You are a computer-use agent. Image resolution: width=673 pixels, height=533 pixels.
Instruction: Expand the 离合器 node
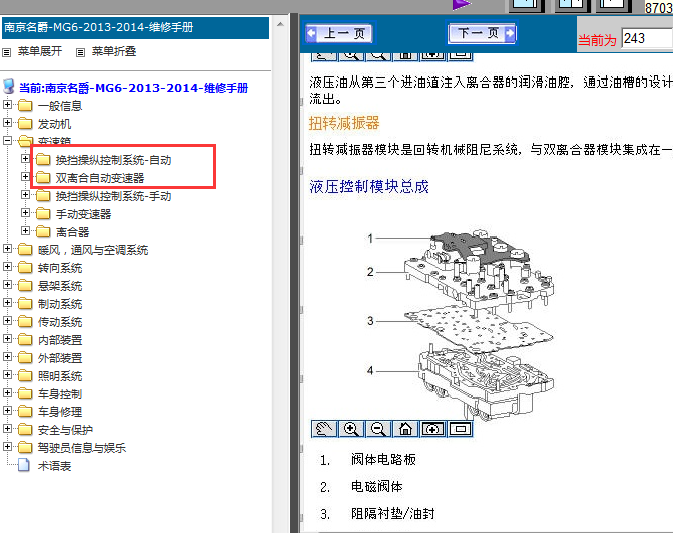tap(25, 231)
